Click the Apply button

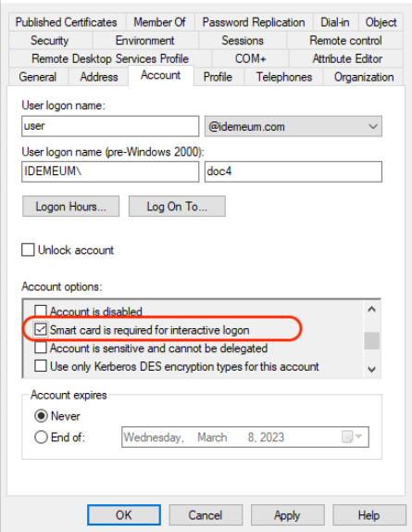coord(287,515)
